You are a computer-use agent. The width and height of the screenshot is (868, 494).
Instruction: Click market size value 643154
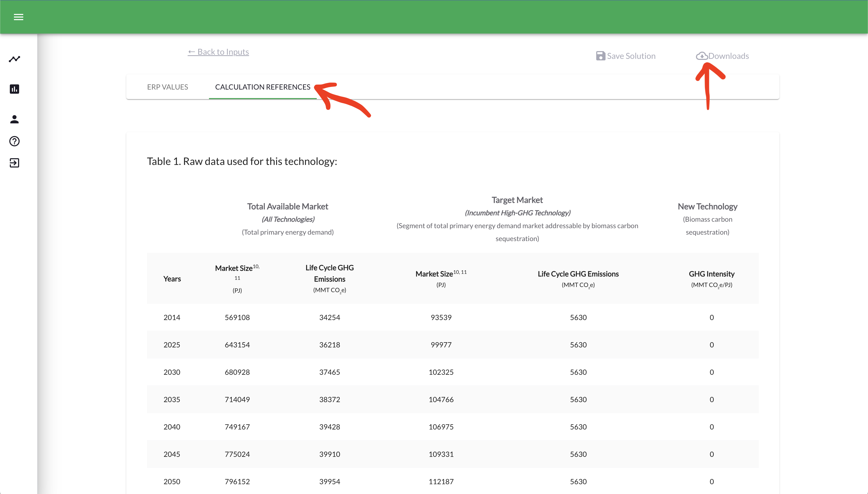[237, 345]
